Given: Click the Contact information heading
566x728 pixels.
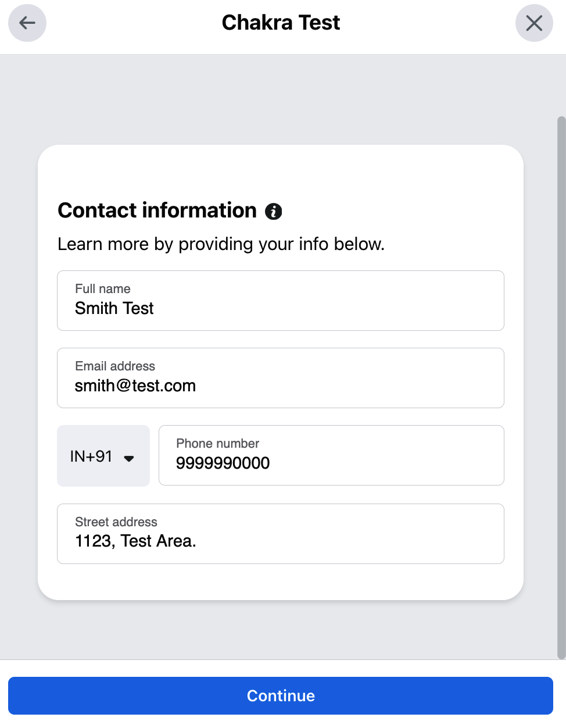Looking at the screenshot, I should click(x=157, y=210).
